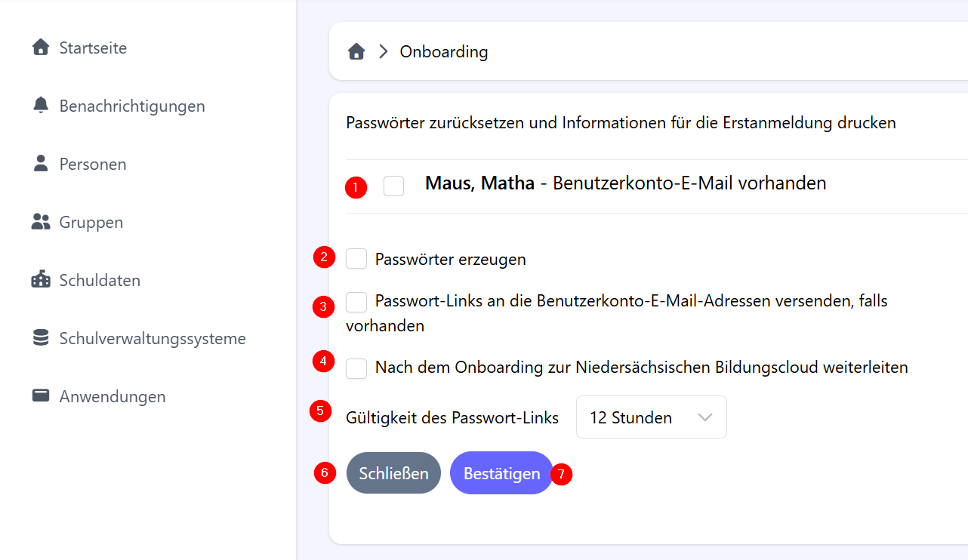Viewport: 968px width, 560px height.
Task: Go to Schuldaten menu item
Action: point(100,280)
